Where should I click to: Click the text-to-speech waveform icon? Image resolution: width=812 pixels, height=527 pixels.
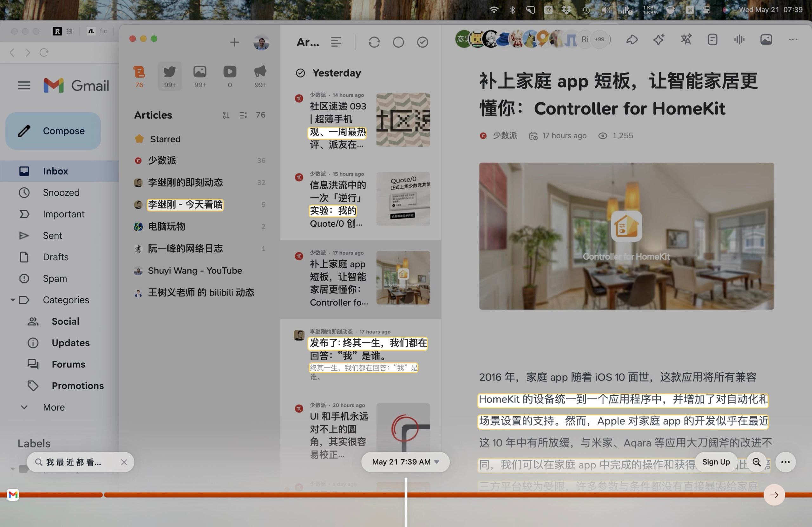click(x=739, y=40)
